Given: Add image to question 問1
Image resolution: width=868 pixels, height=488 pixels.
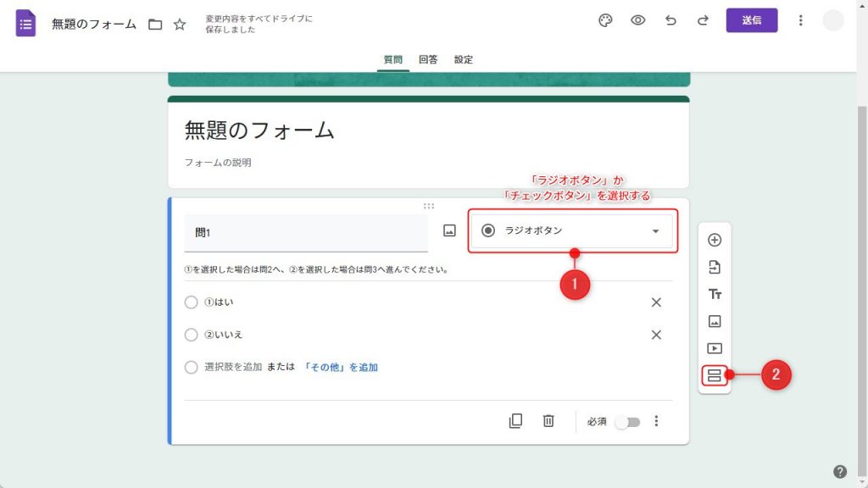Looking at the screenshot, I should pyautogui.click(x=449, y=230).
